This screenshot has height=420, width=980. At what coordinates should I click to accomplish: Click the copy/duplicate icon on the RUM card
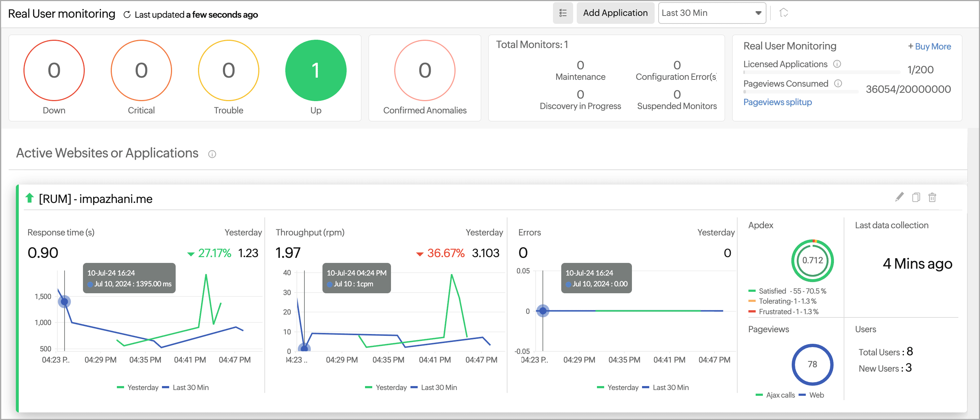(916, 198)
